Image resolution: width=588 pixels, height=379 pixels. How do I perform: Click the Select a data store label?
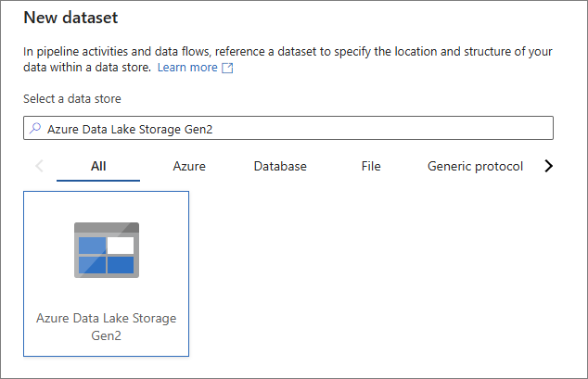coord(72,99)
